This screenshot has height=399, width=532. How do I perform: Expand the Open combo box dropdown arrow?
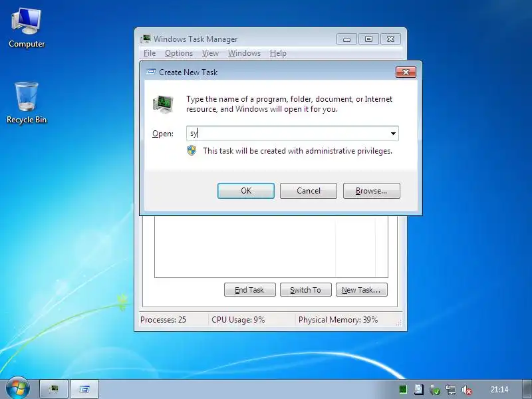(x=393, y=134)
